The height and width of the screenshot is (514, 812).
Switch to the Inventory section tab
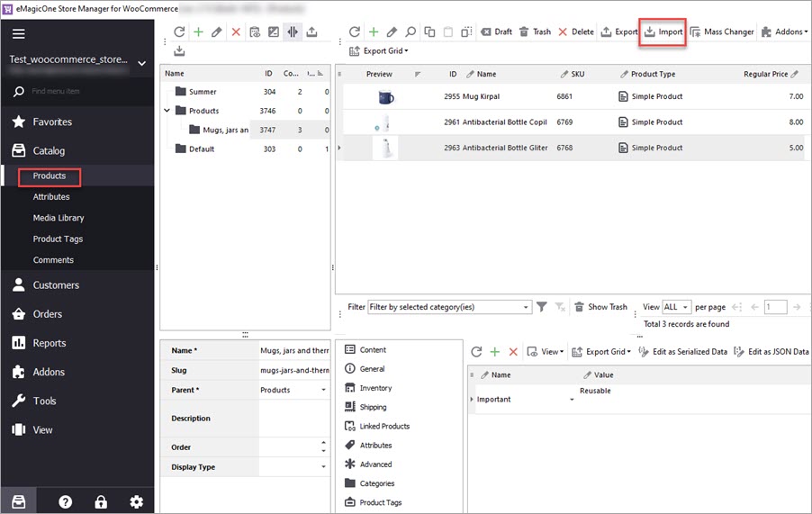point(375,388)
